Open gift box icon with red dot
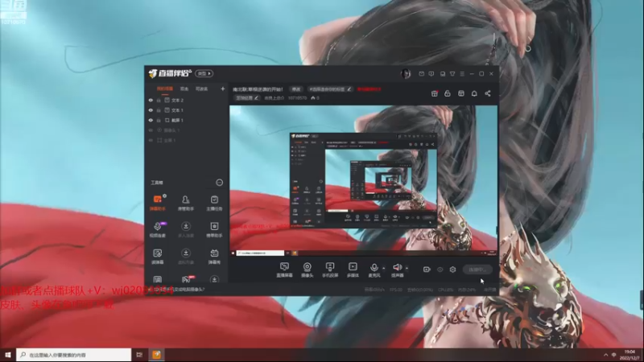 click(435, 93)
